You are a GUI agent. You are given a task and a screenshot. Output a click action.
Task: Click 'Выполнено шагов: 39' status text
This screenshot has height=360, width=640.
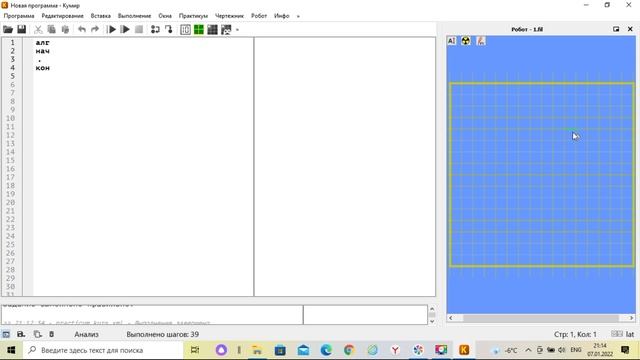(162, 334)
